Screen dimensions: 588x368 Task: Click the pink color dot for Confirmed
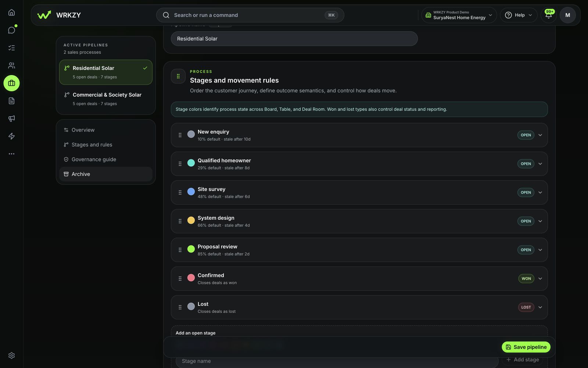point(191,278)
